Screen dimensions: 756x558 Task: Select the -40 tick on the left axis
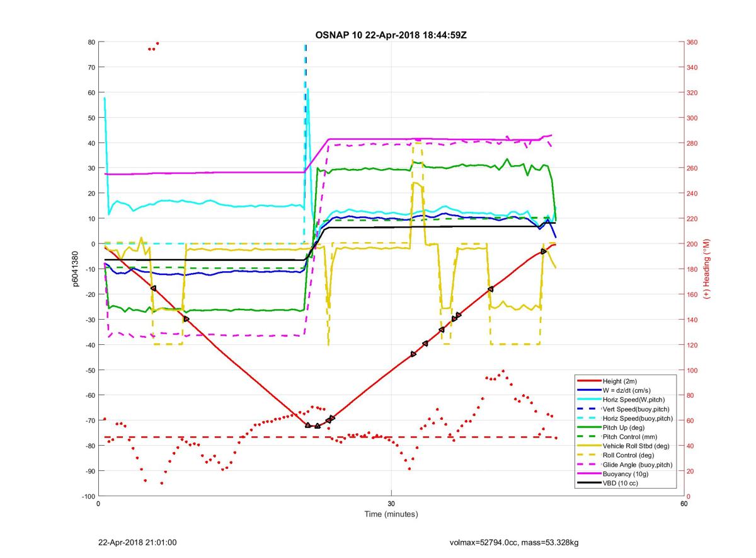(90, 345)
